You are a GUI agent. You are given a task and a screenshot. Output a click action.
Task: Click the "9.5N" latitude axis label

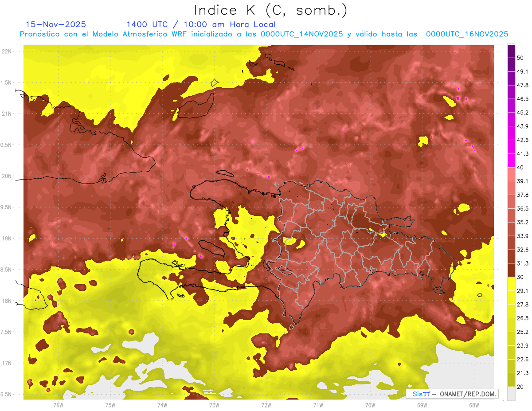pyautogui.click(x=7, y=207)
